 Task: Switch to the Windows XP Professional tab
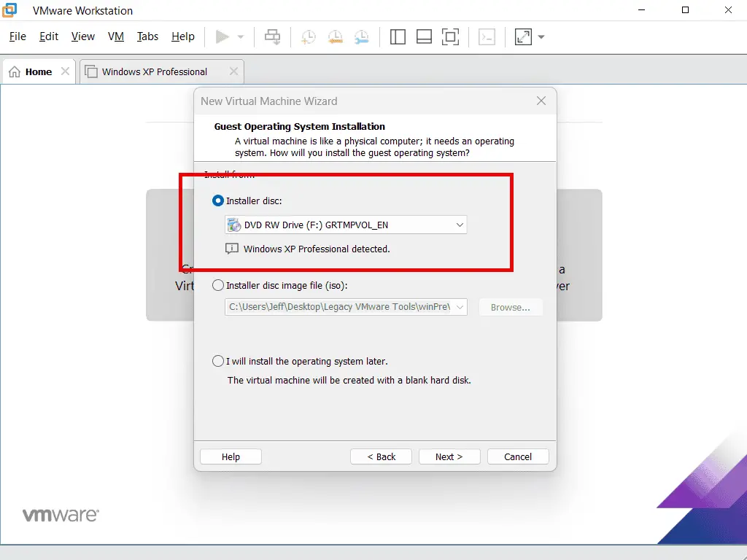point(161,72)
